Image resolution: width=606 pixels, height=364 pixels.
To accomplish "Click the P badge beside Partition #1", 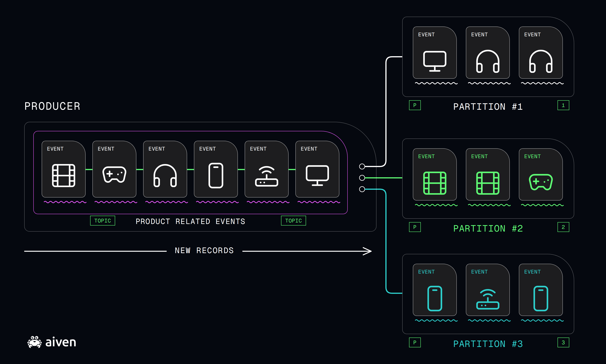I will pos(415,105).
